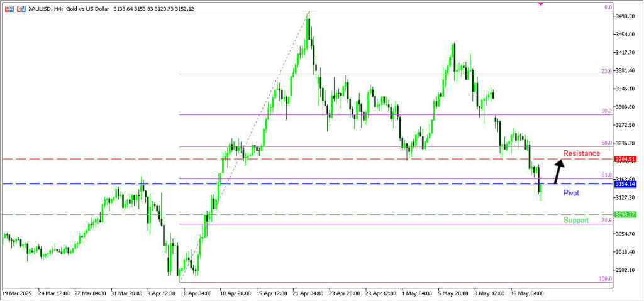Click the red-blue chart icon before XAUUSD title
This screenshot has width=644, height=301.
point(21,9)
